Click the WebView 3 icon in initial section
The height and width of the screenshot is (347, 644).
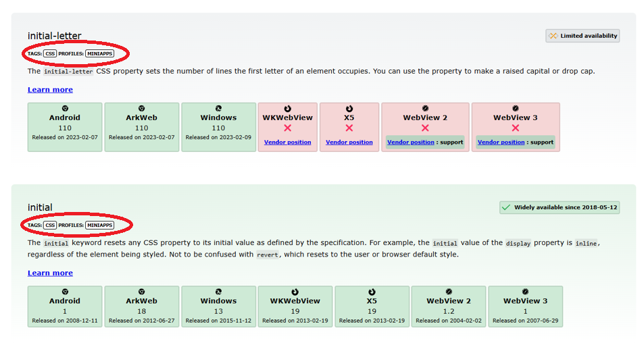click(x=525, y=292)
